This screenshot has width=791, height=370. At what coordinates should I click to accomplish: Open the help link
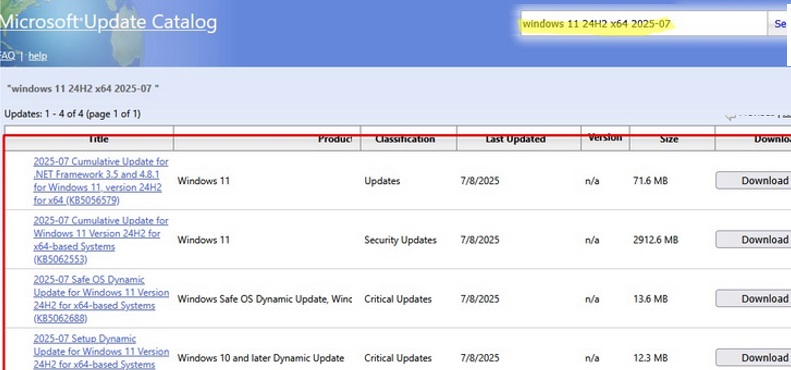[38, 56]
